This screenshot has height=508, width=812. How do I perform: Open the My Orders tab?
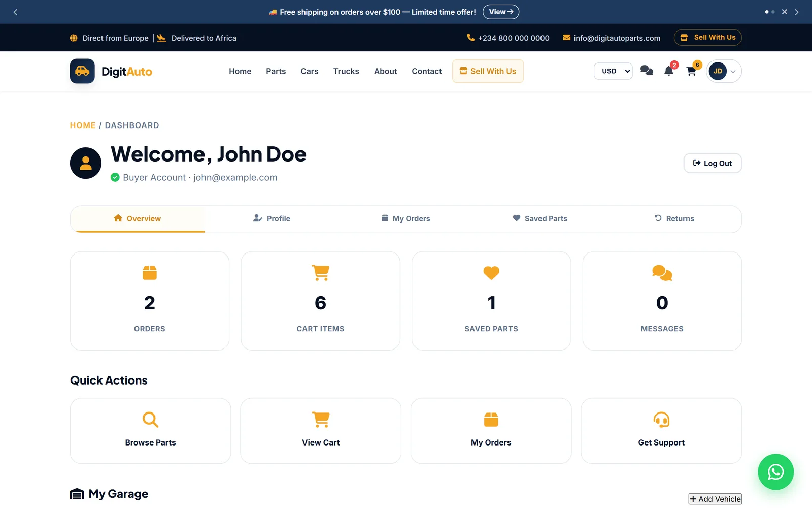coord(405,219)
